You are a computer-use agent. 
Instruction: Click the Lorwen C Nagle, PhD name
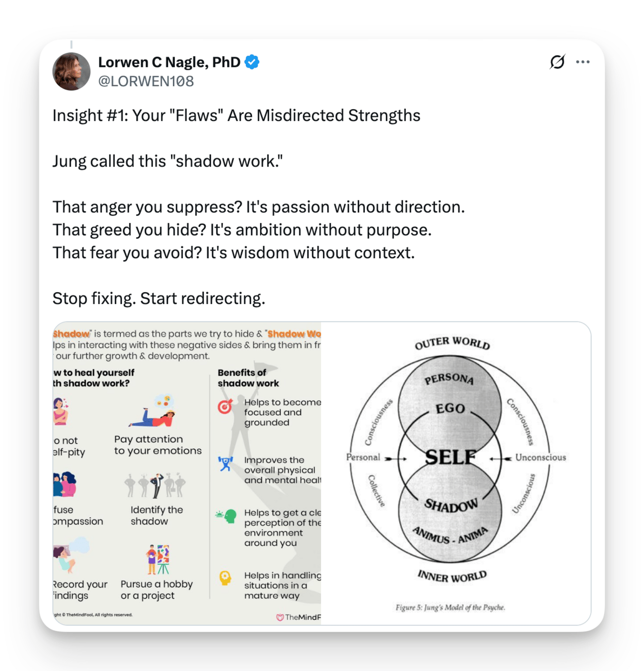(169, 62)
